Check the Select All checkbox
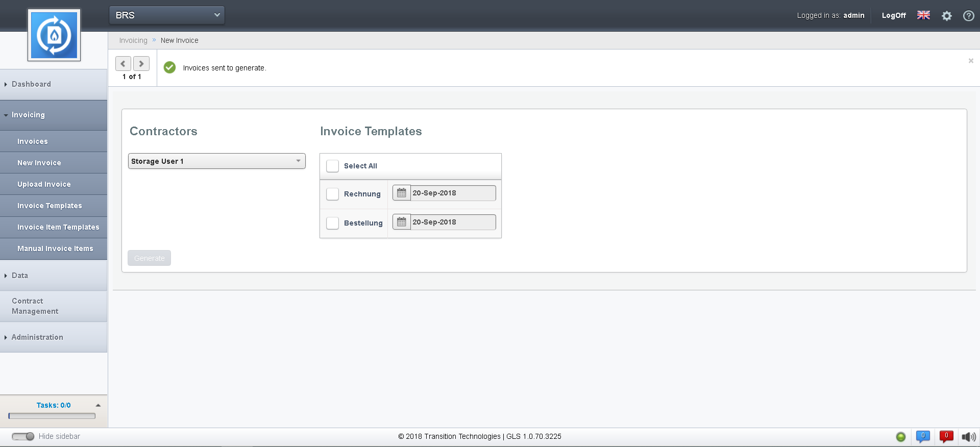This screenshot has width=980, height=447. point(332,166)
